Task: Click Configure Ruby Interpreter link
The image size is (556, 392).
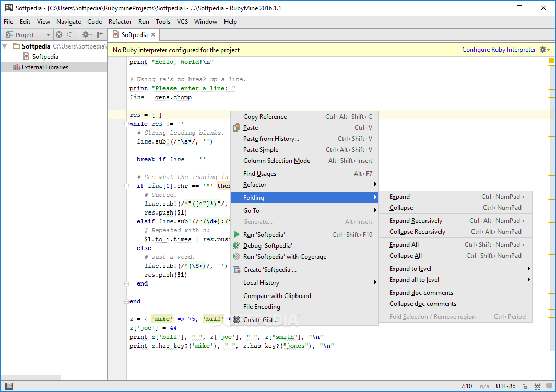Action: pos(499,50)
